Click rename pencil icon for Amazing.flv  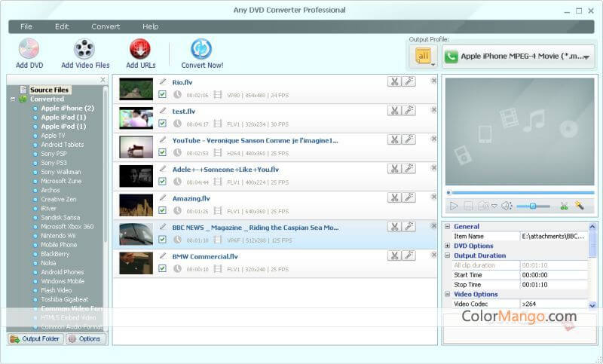click(163, 197)
